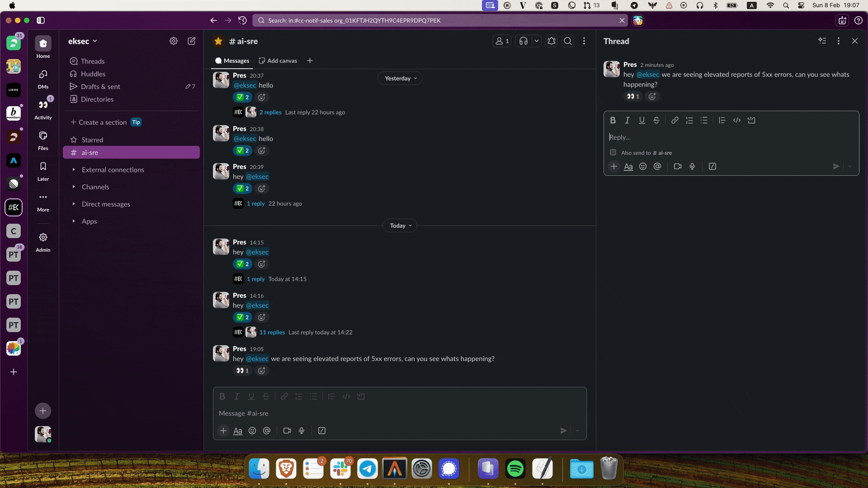Compose a new message with the pencil icon
The width and height of the screenshot is (868, 488).
(191, 41)
